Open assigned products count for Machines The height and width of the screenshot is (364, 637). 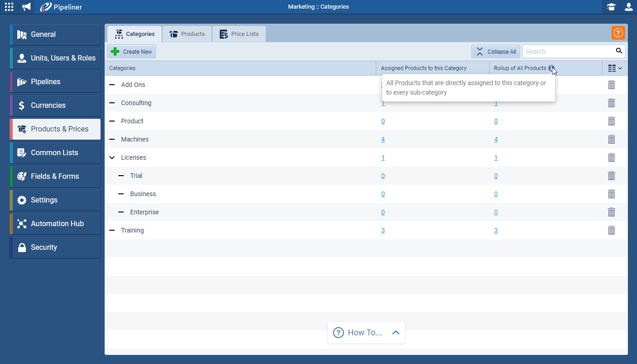[x=383, y=139]
